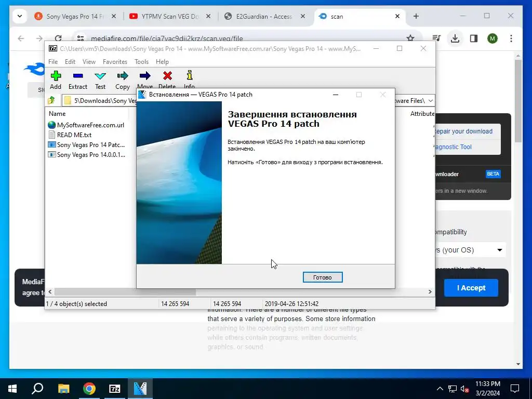Expand the 7-Zip address path dropdown
This screenshot has width=532, height=399.
(430, 100)
